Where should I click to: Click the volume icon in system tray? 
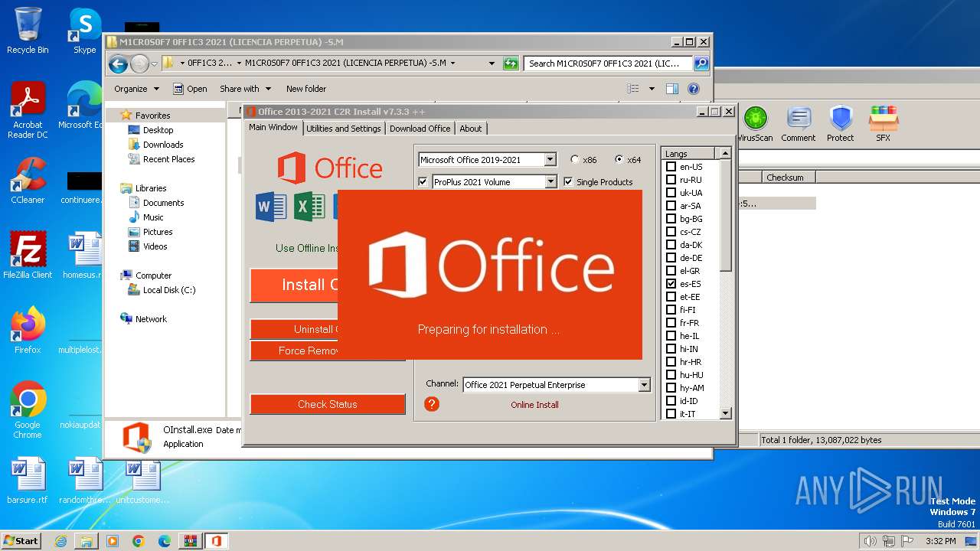[x=870, y=541]
